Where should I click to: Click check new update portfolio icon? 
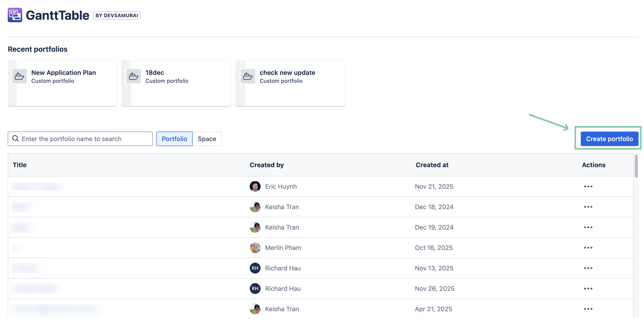247,76
